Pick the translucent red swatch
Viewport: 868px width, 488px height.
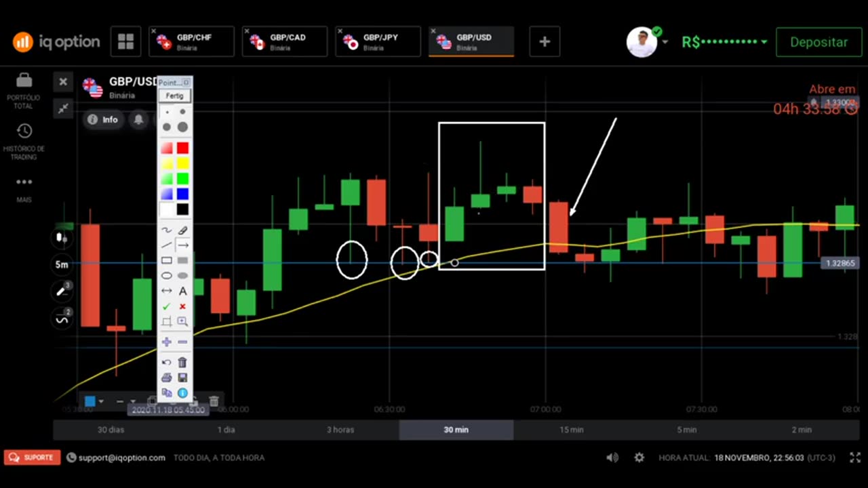(167, 148)
